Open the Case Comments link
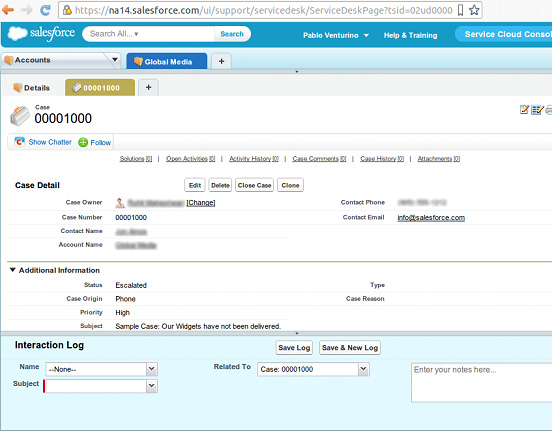Screen dimensions: 552x432 (x=319, y=159)
